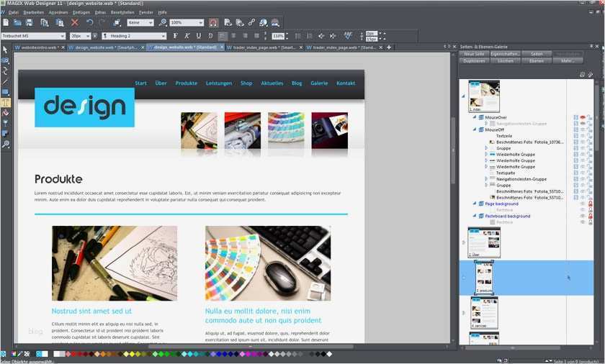Switch to websiteintro.web document tab
This screenshot has width=605, height=364.
[x=40, y=47]
